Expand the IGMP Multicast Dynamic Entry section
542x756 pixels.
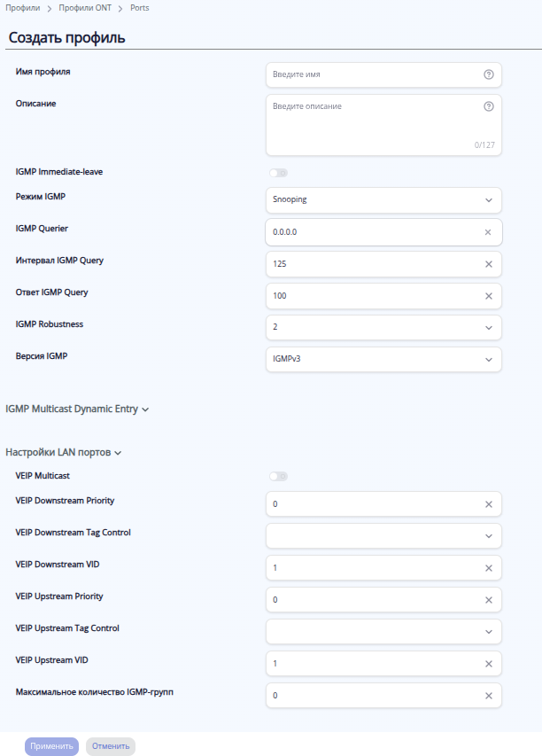pos(77,409)
